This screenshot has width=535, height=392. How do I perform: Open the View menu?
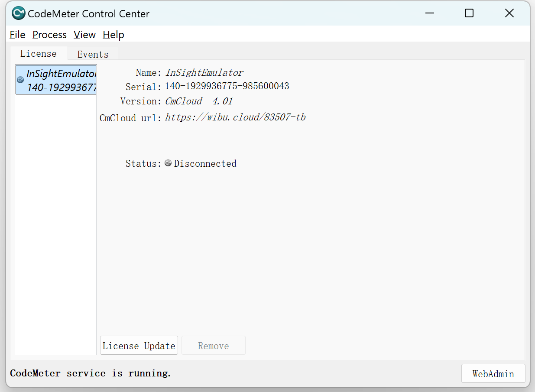[84, 35]
